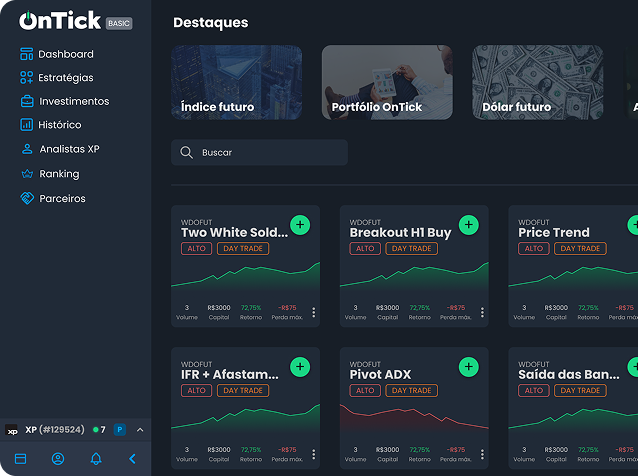Screen dimensions: 638x476
Task: Open the user profile icon
Action: (x=58, y=459)
